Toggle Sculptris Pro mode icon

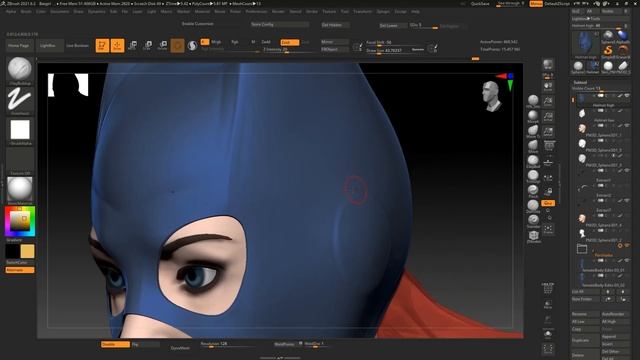click(192, 45)
